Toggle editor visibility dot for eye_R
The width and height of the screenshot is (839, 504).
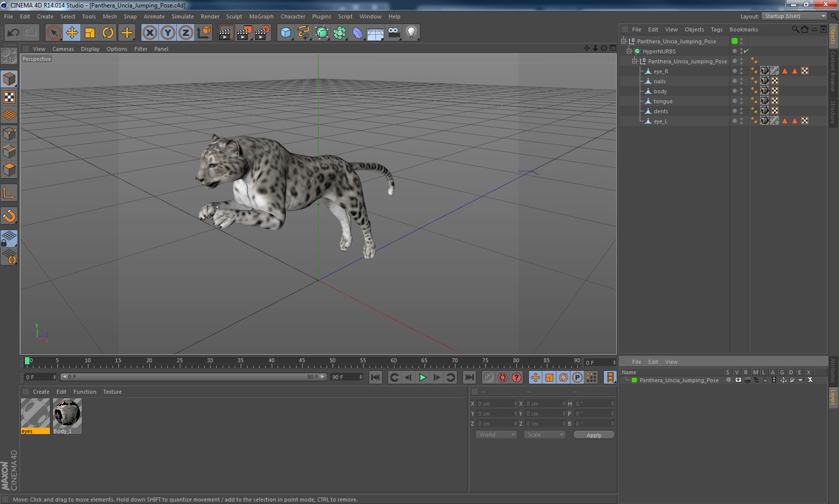click(x=742, y=69)
